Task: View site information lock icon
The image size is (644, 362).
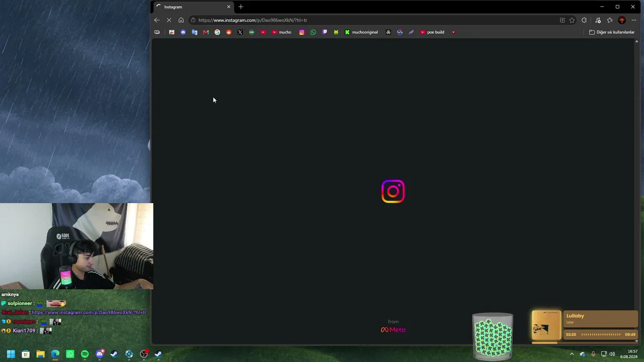Action: click(x=193, y=20)
